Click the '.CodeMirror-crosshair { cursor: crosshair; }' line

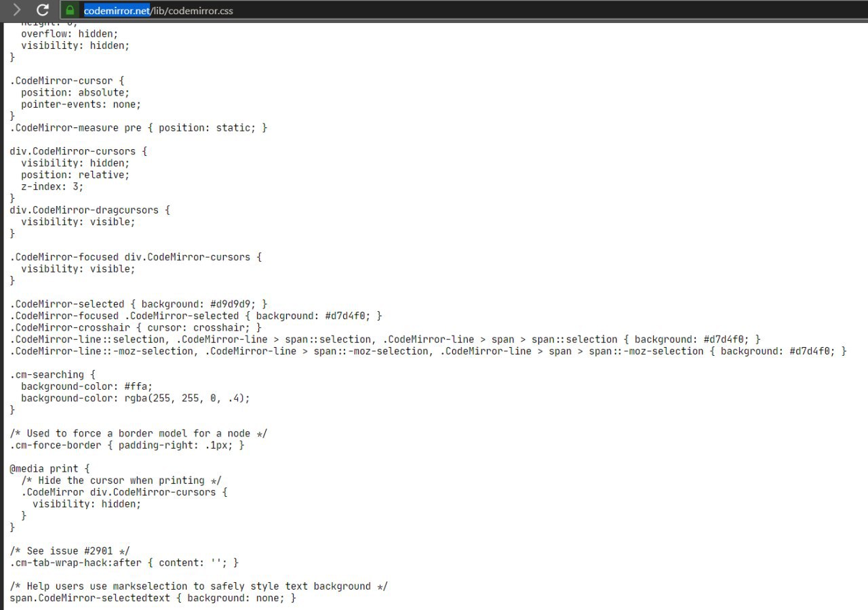coord(136,327)
